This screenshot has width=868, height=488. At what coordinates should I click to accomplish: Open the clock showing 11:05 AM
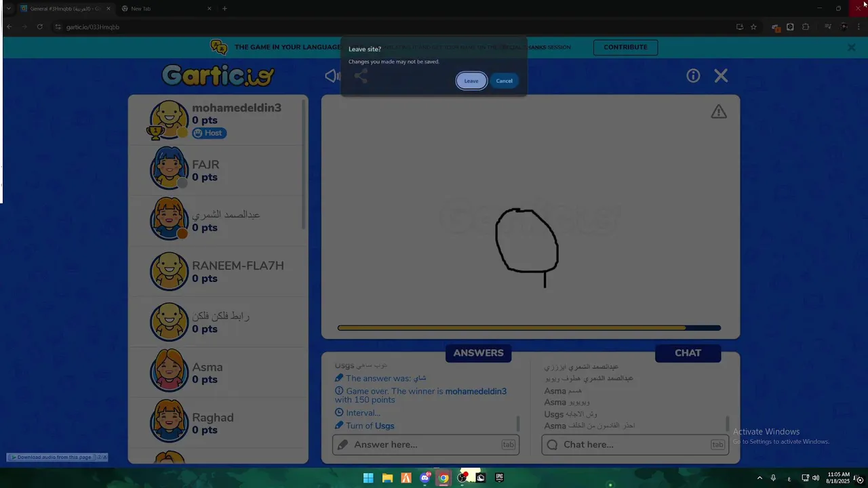pos(839,478)
